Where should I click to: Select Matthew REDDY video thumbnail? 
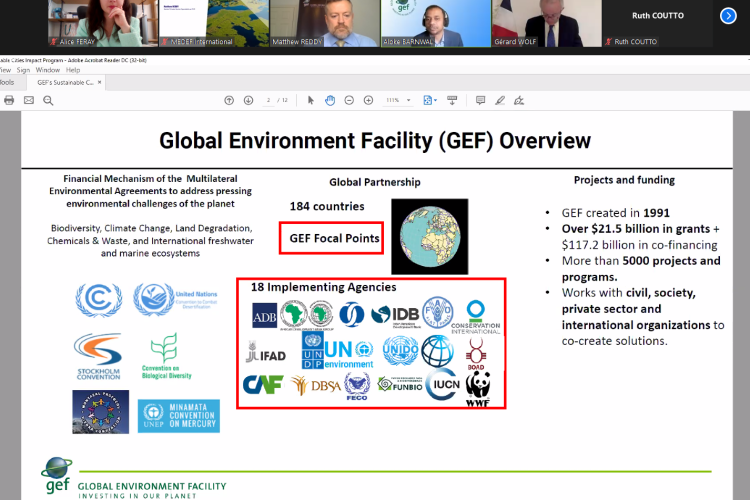325,23
